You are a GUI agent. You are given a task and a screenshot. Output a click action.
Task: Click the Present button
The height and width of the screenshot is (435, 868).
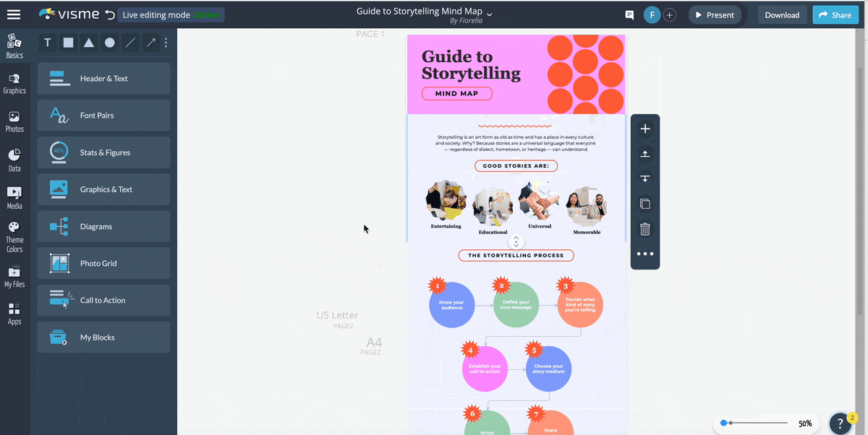click(x=715, y=14)
